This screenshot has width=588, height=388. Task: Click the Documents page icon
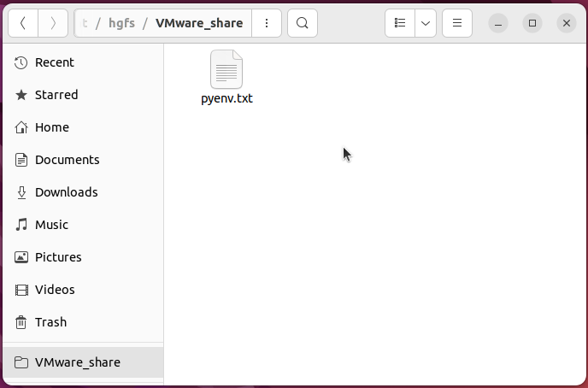21,160
